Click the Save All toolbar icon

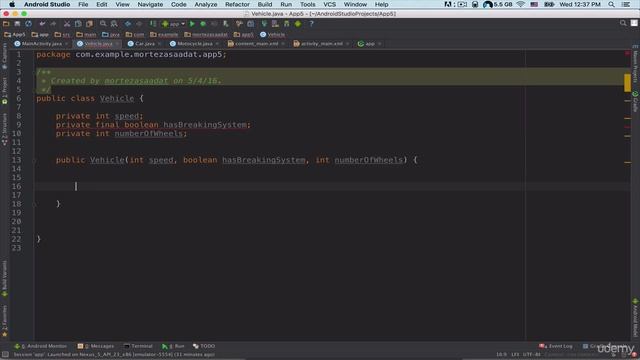tap(17, 24)
